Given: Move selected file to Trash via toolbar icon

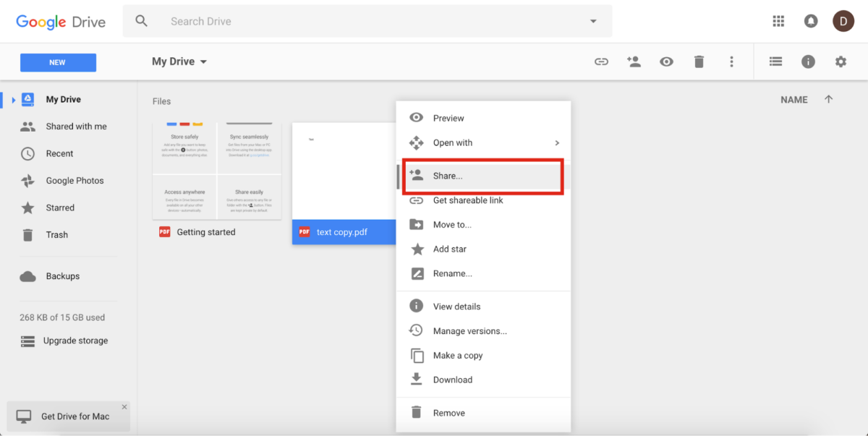Looking at the screenshot, I should pyautogui.click(x=699, y=61).
